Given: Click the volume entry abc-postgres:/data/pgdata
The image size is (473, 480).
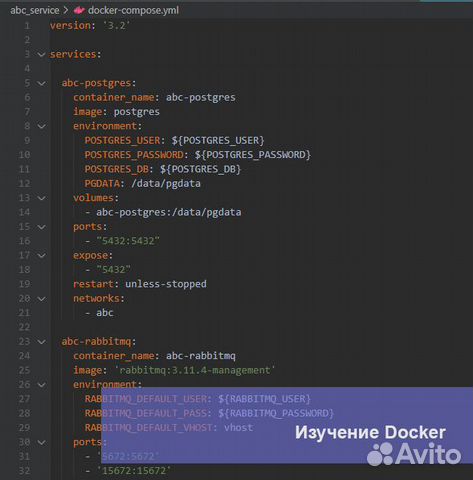Looking at the screenshot, I should 169,212.
